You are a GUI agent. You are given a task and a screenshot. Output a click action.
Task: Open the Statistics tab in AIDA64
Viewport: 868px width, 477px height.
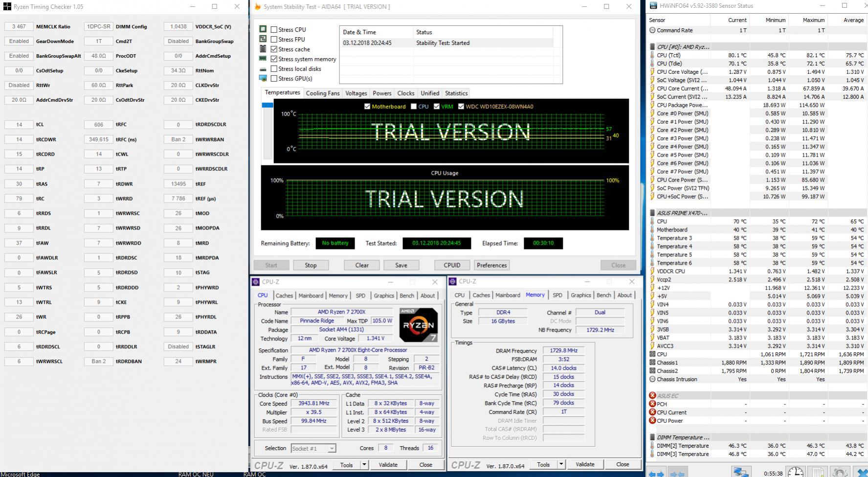click(x=456, y=93)
